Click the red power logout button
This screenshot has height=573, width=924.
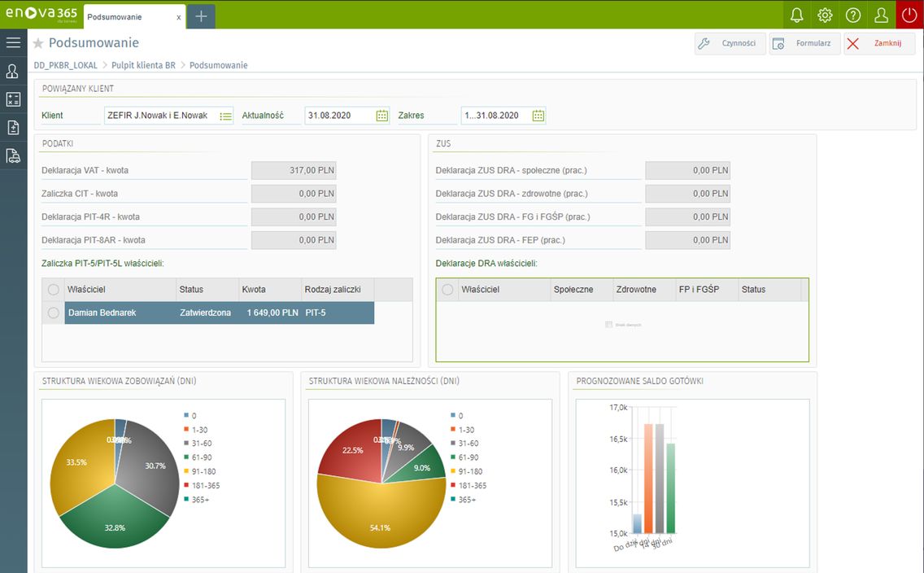[x=910, y=14]
